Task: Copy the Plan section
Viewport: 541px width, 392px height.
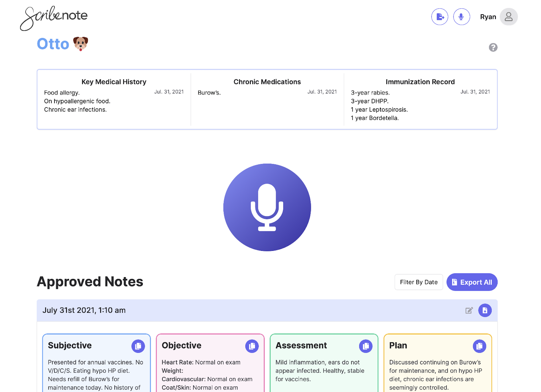Action: pyautogui.click(x=479, y=346)
